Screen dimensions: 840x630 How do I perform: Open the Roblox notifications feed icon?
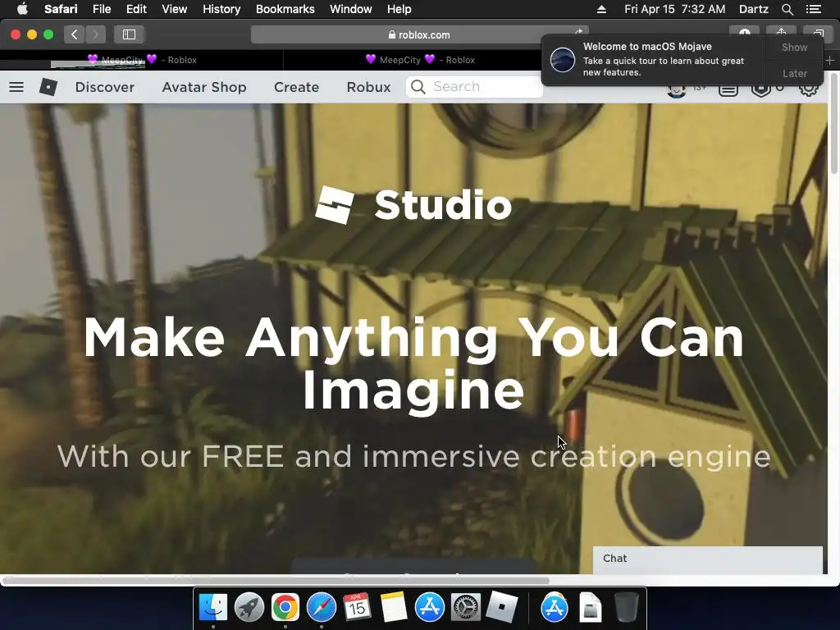728,90
